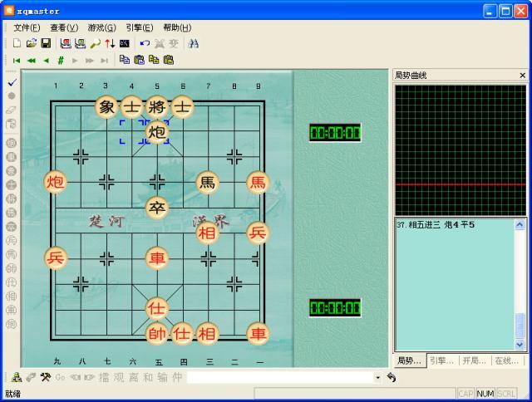Click the green computer player icon
Viewport: 532px width, 402px height.
80,43
